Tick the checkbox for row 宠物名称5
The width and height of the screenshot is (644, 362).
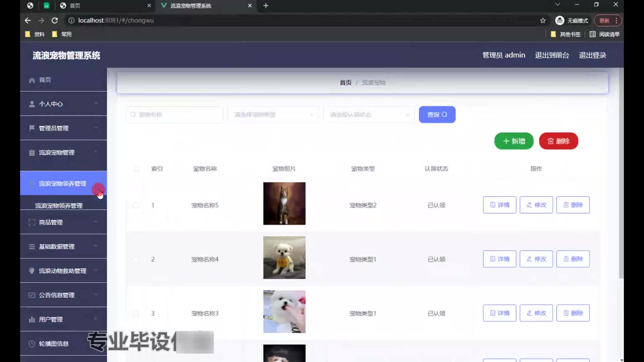136,205
